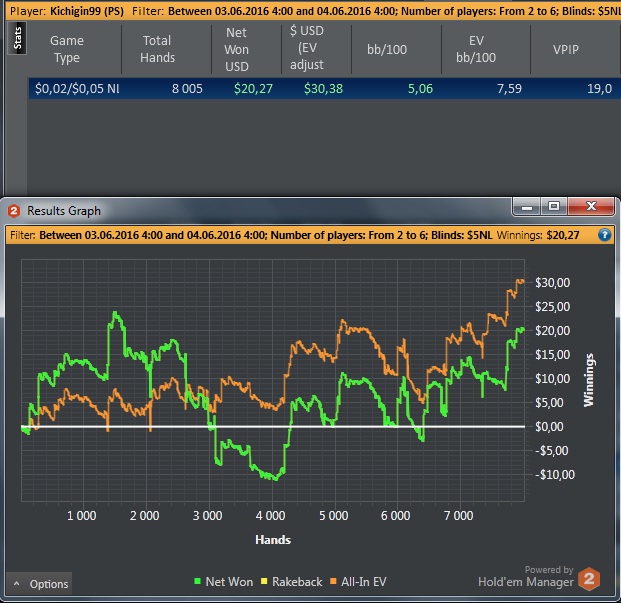Toggle the yellow Rakeback legend swatch
This screenshot has height=603, width=621.
click(264, 581)
